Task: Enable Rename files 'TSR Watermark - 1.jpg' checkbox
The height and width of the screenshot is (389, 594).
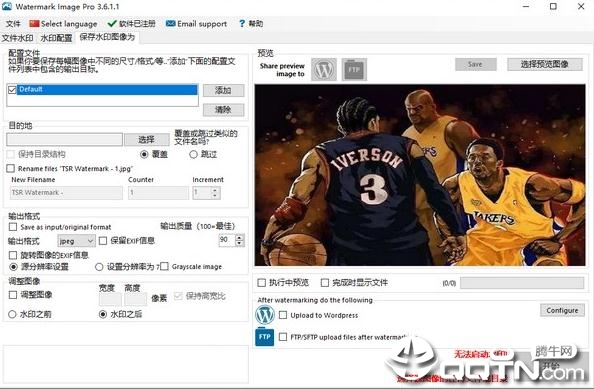Action: [x=11, y=169]
